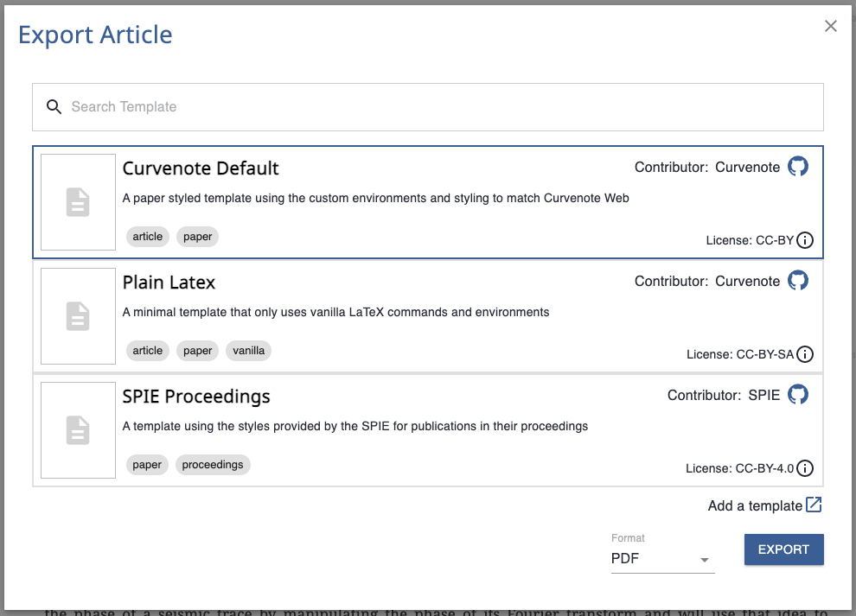Show CC-BY-SA license info icon
Viewport: 856px width, 616px height.
805,354
